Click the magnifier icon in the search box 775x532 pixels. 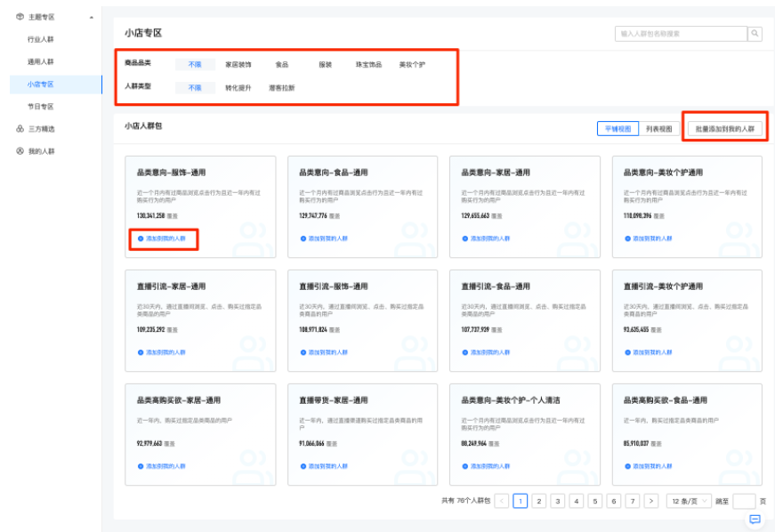click(x=755, y=33)
